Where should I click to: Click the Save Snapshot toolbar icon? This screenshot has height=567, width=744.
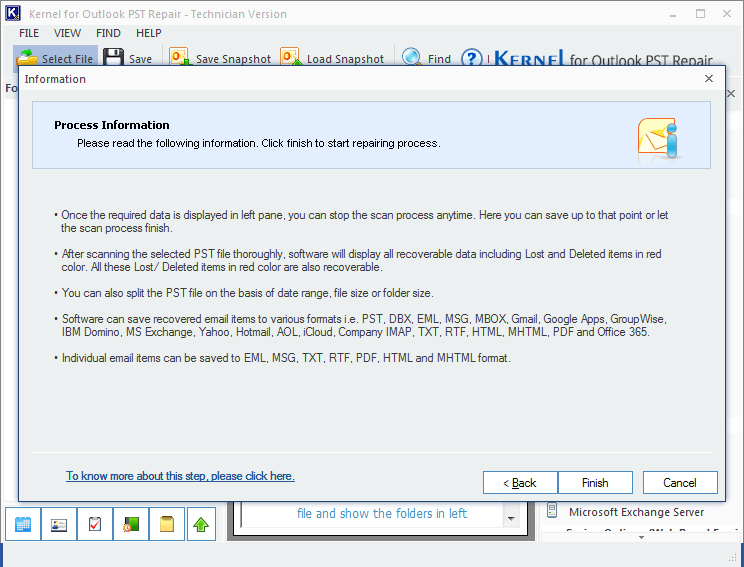tap(179, 57)
